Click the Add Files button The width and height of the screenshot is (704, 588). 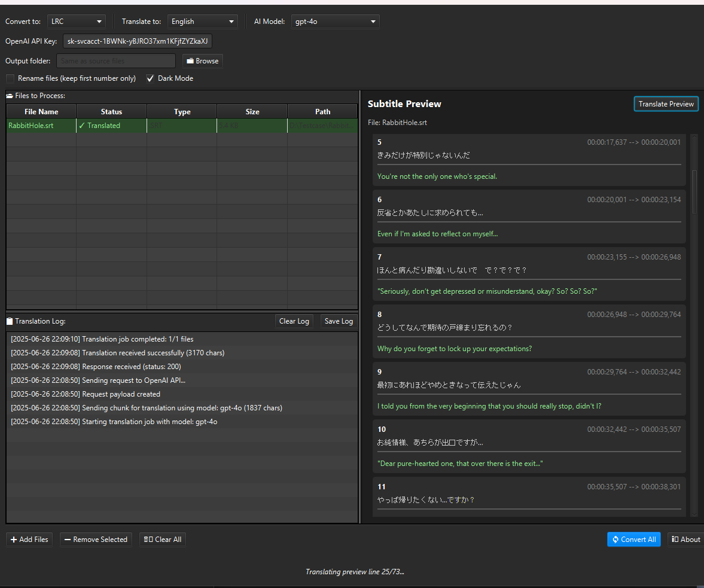point(29,540)
